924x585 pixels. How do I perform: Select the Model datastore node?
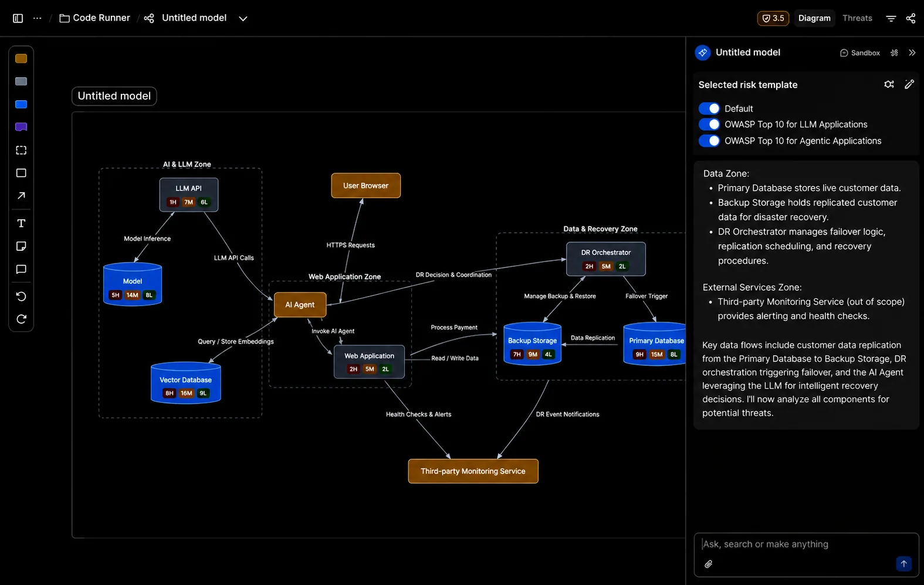click(133, 284)
